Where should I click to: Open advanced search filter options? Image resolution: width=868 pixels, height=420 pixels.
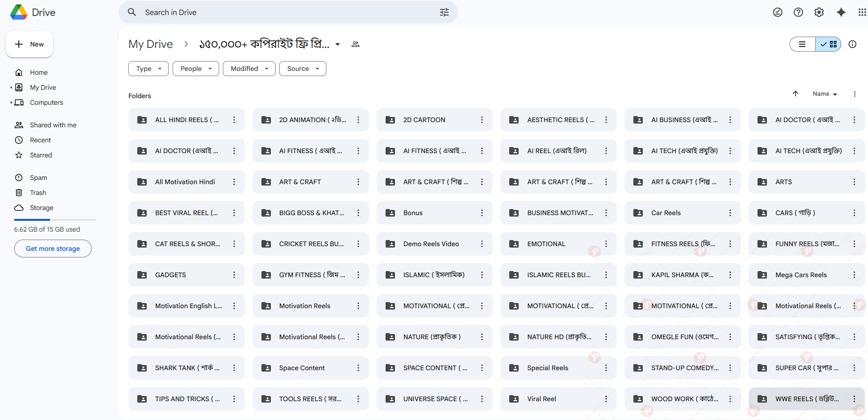pos(444,12)
